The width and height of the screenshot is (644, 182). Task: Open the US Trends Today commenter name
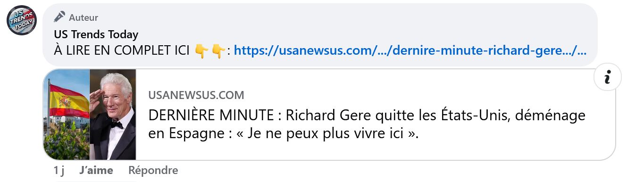tap(96, 34)
